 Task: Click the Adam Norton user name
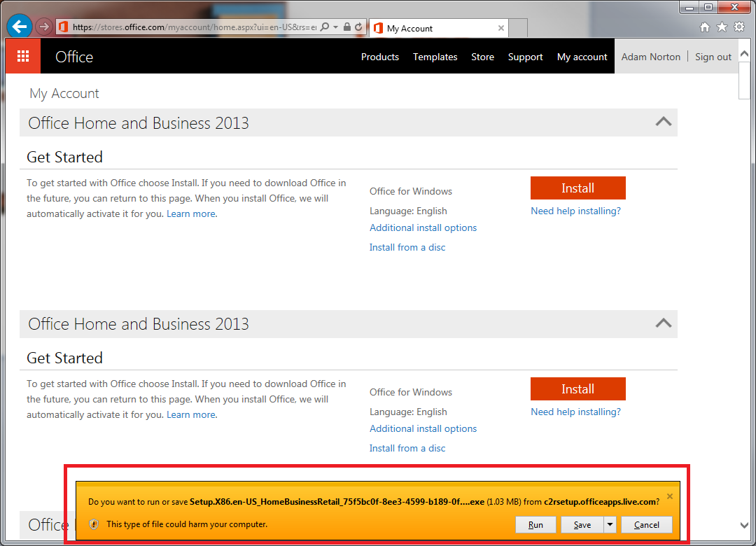tap(650, 57)
